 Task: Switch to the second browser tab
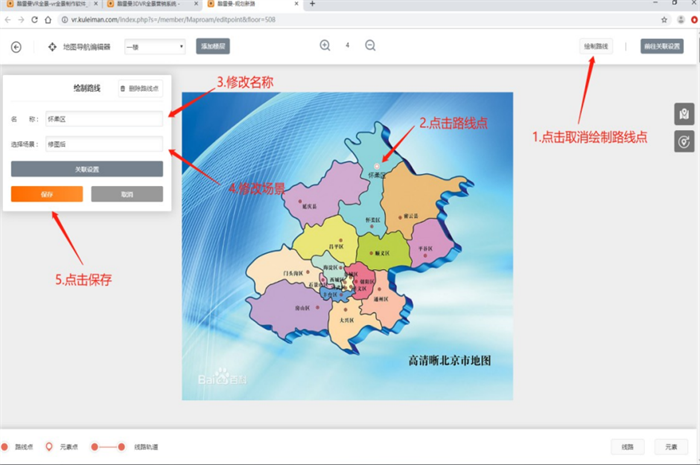click(x=152, y=4)
